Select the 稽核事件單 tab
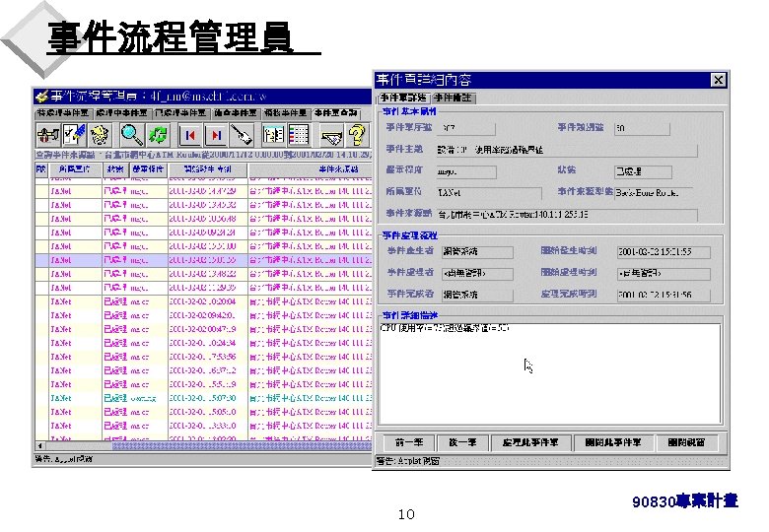This screenshot has width=769, height=532. pyautogui.click(x=286, y=113)
